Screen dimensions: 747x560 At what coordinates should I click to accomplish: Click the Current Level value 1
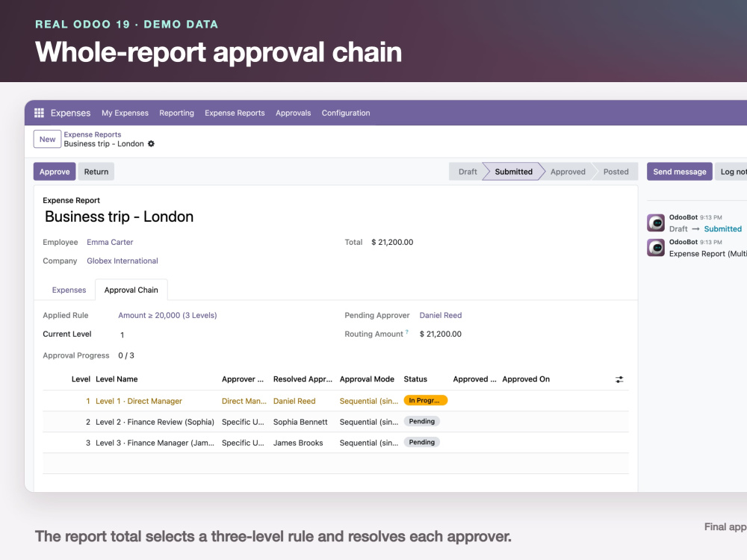[x=122, y=335]
